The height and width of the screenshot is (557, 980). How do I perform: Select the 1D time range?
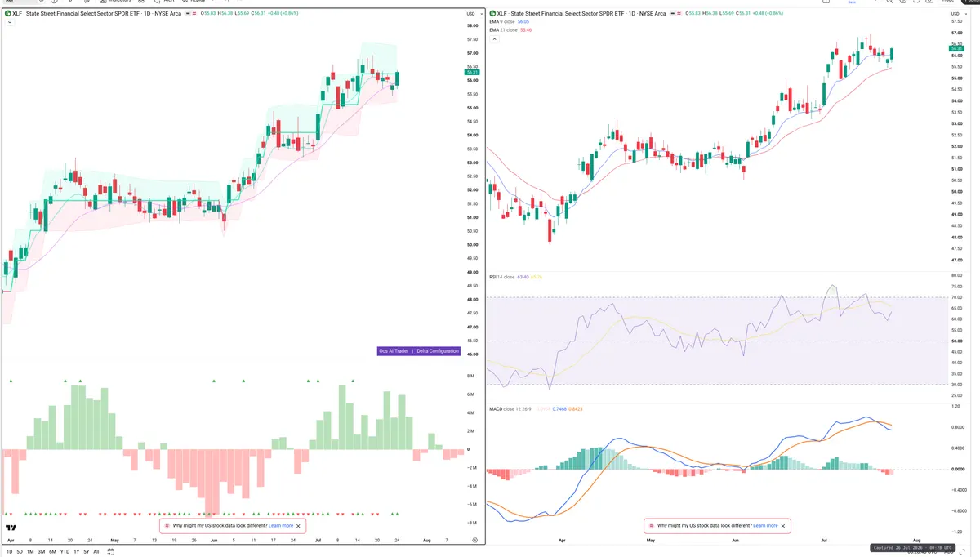pos(9,552)
